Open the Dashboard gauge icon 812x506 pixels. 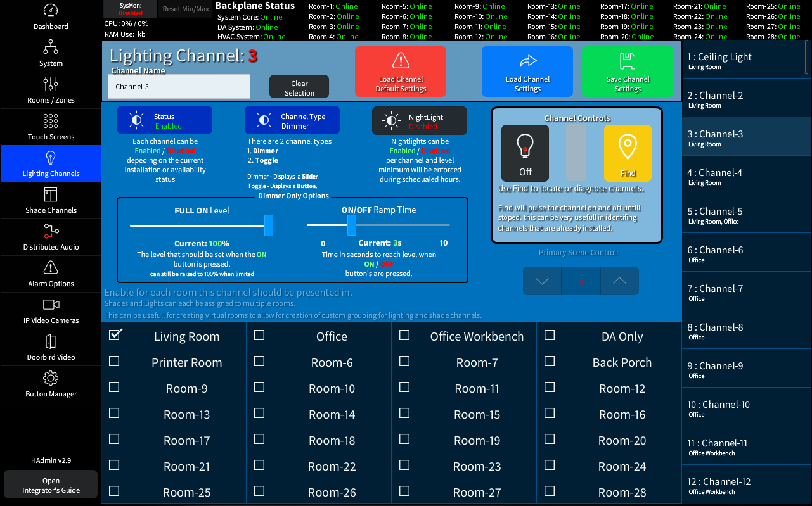coord(51,11)
